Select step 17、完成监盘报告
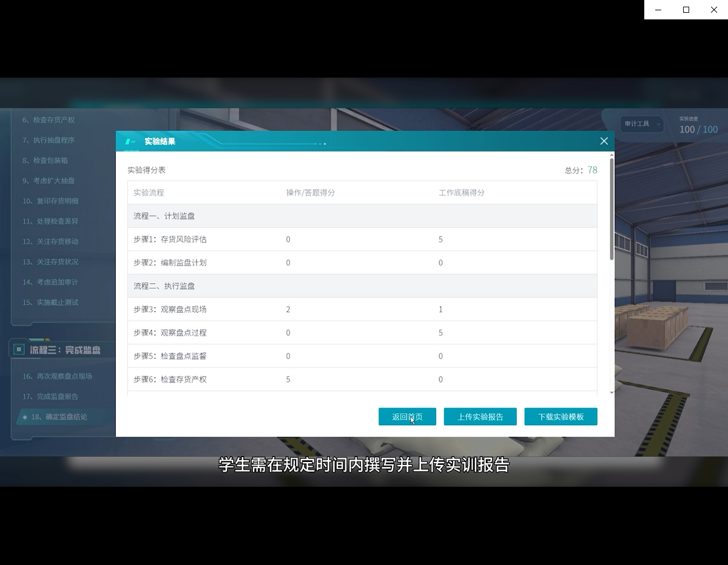The width and height of the screenshot is (728, 565). [x=50, y=396]
